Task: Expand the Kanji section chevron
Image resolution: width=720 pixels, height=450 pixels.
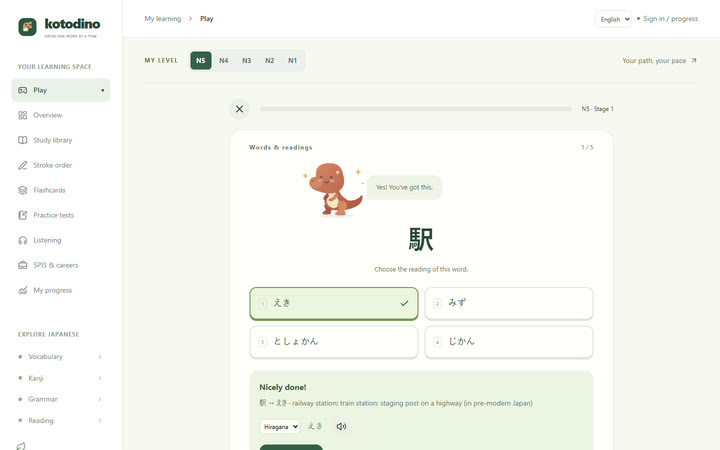Action: click(100, 378)
